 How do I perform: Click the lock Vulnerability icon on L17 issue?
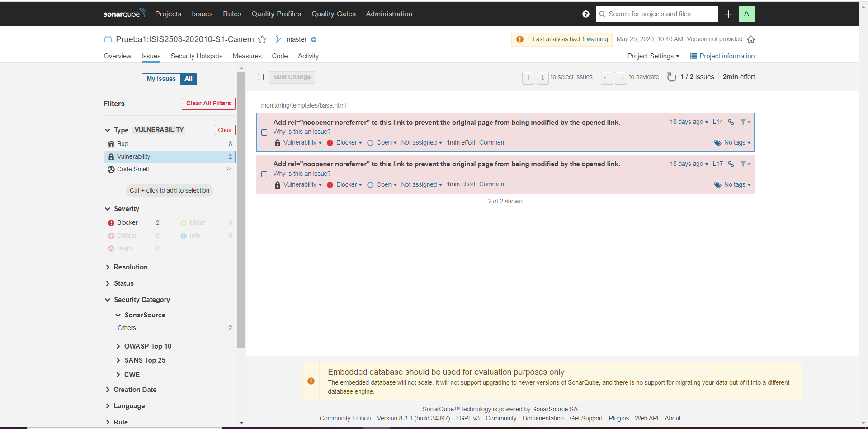click(278, 185)
